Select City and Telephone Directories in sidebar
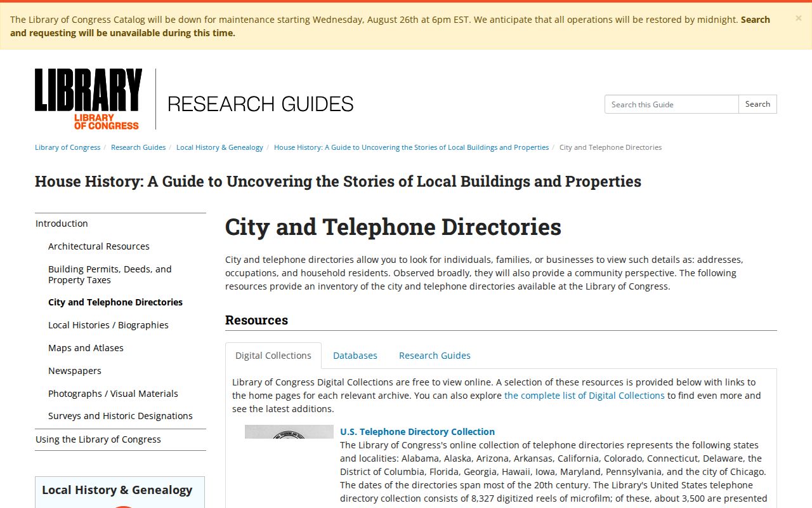This screenshot has height=508, width=812. point(115,302)
